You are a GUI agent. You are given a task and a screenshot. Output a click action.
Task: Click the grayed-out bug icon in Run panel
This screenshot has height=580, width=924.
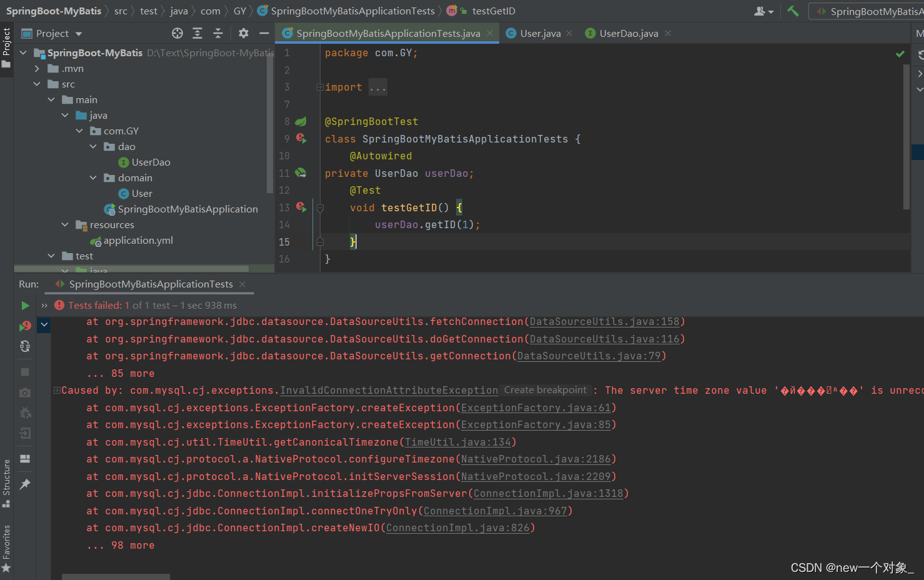tap(25, 412)
